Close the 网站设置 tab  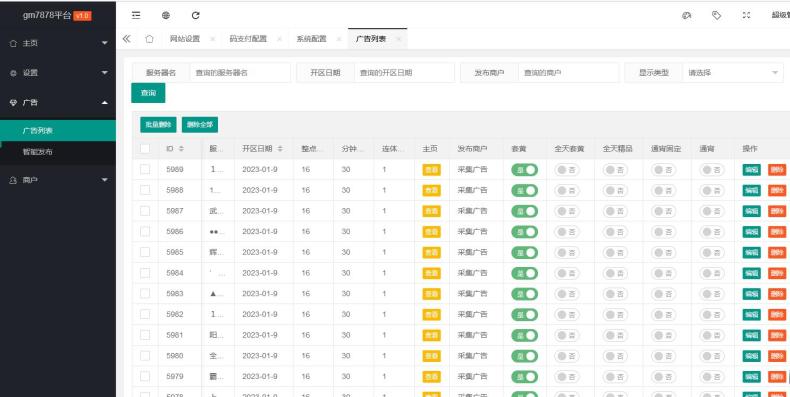click(x=213, y=39)
